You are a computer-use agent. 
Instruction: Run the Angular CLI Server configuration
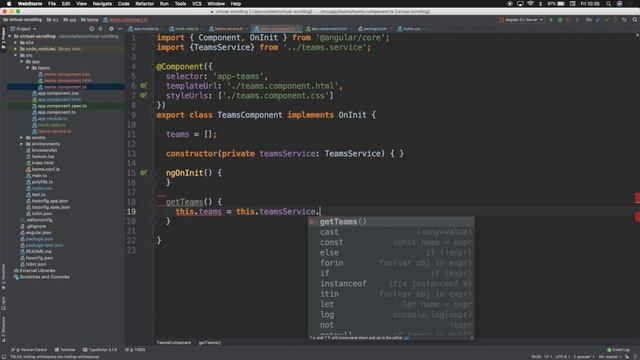[x=551, y=20]
